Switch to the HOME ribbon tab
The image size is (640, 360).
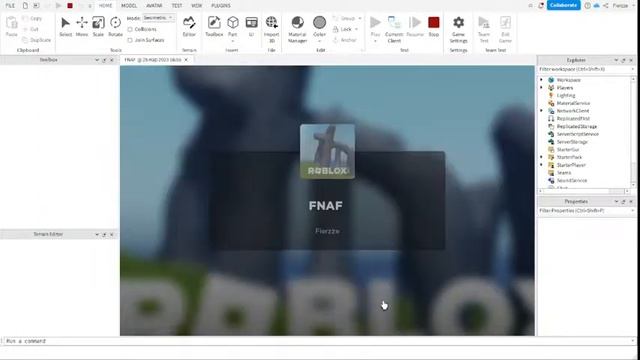(105, 6)
